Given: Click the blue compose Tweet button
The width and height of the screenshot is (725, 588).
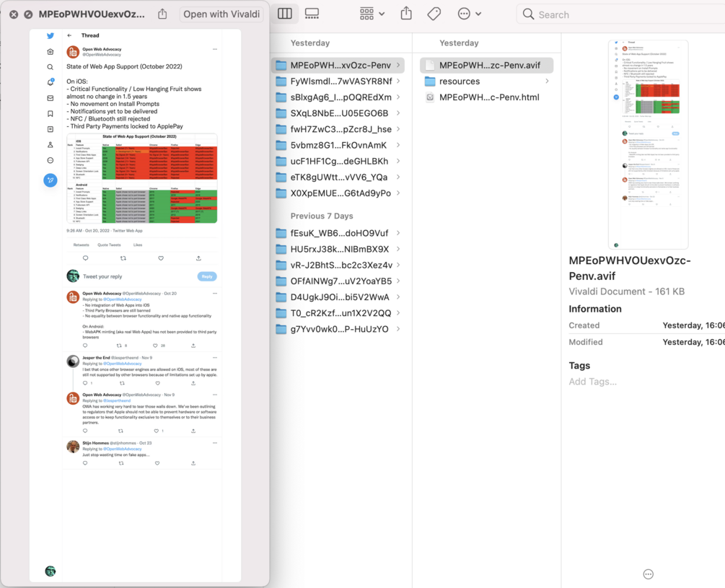Looking at the screenshot, I should pos(50,180).
